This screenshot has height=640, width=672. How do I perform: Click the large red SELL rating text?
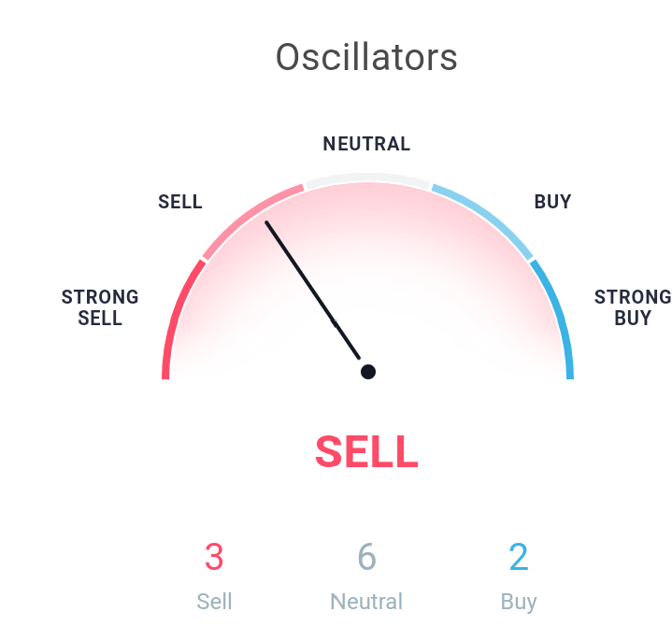click(366, 451)
